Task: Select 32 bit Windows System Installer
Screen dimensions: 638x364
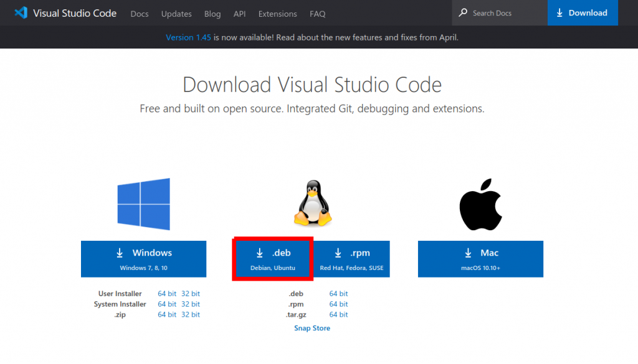Action: point(191,304)
